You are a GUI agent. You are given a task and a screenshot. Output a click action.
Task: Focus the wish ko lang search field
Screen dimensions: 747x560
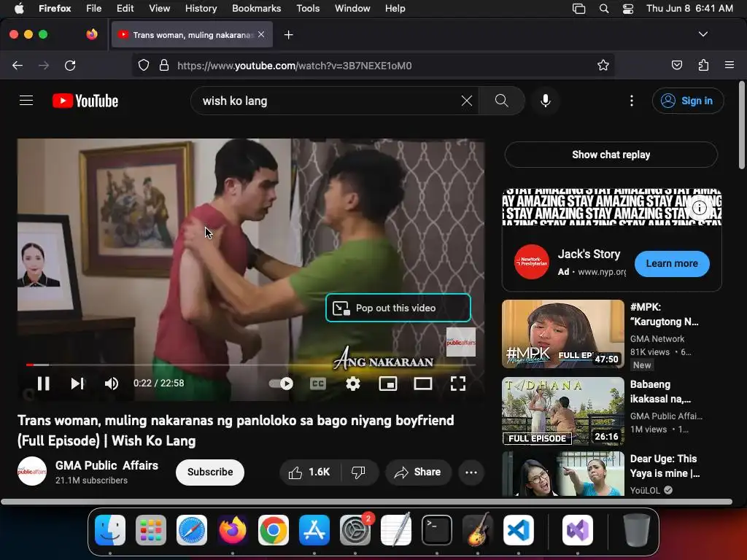(329, 101)
